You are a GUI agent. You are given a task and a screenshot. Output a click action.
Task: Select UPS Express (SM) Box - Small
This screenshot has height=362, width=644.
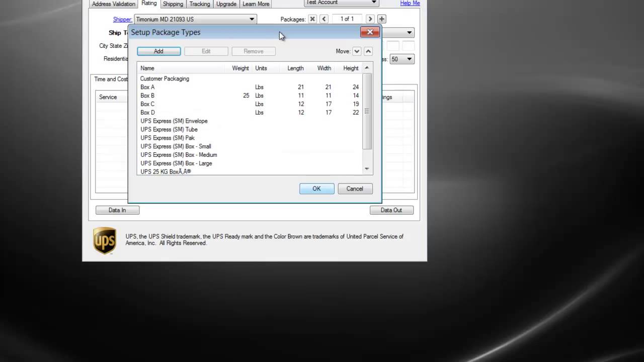pos(250,146)
